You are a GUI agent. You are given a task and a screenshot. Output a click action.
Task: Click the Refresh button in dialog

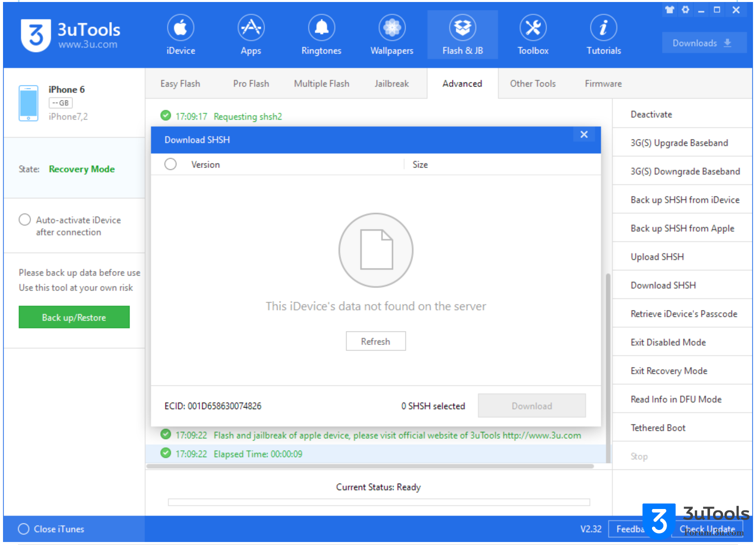tap(375, 341)
